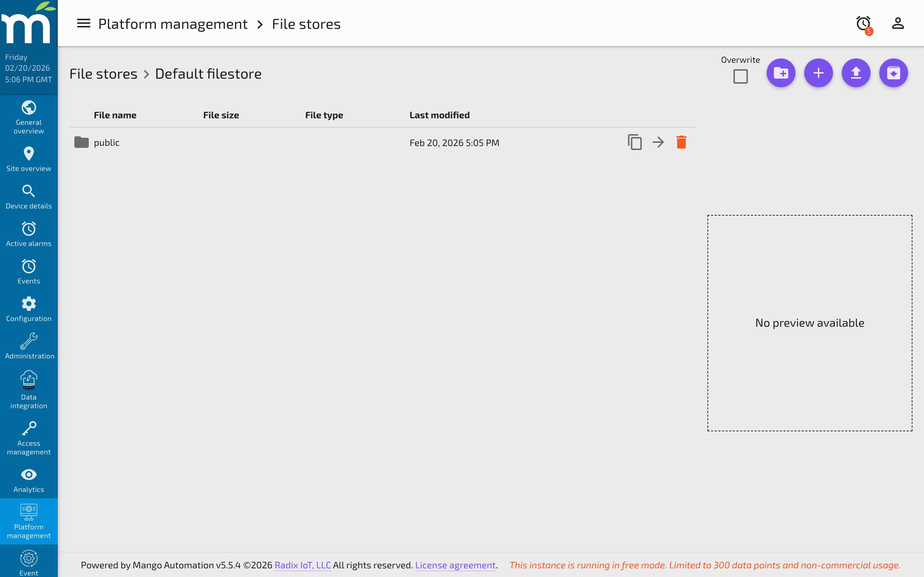The height and width of the screenshot is (577, 924).
Task: Select Device details in the sidebar
Action: [x=29, y=197]
